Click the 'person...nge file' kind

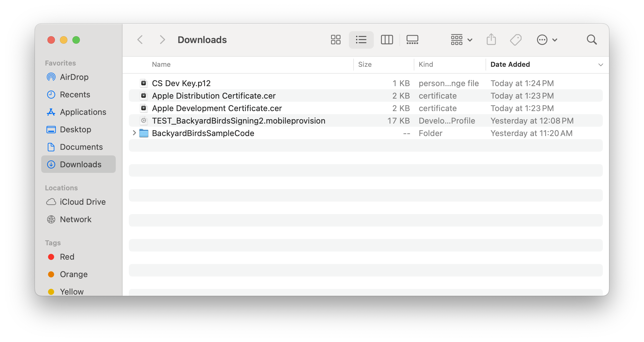(449, 83)
